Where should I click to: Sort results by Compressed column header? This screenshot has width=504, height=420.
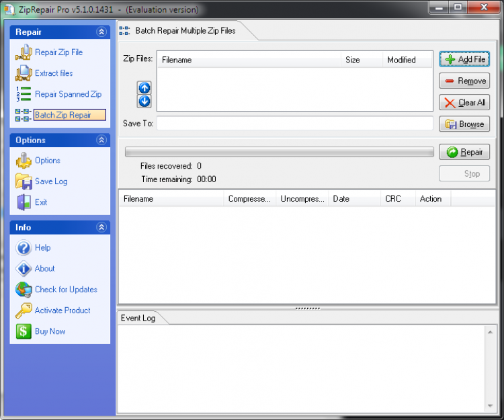click(x=250, y=199)
